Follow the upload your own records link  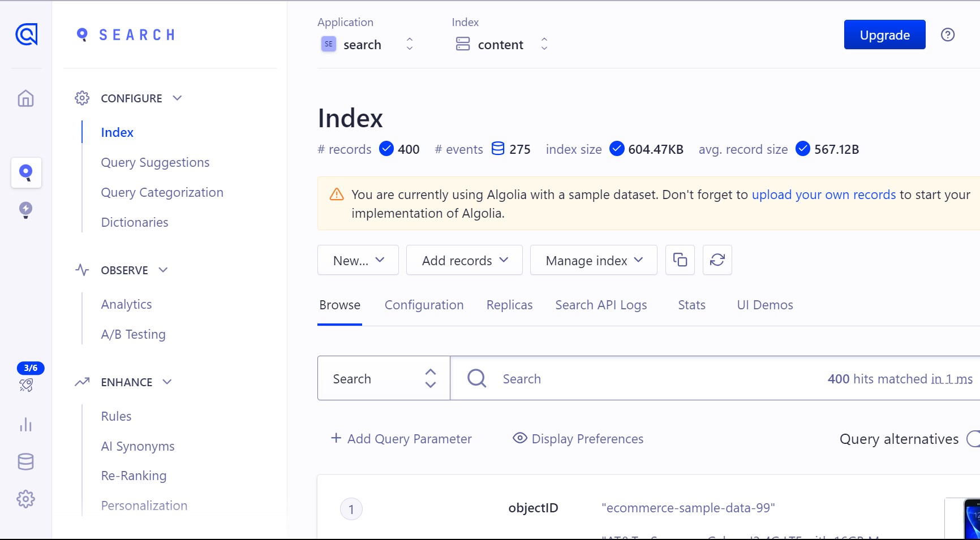(x=824, y=194)
